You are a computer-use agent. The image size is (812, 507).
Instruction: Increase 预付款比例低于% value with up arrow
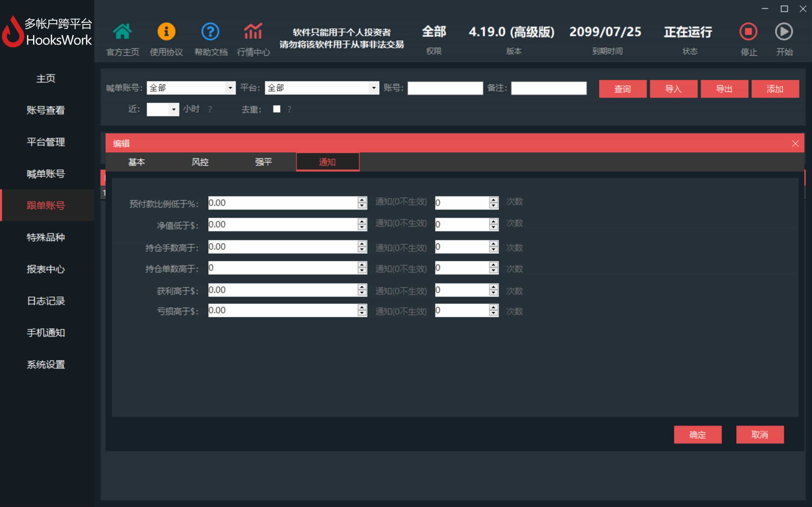[x=362, y=200]
